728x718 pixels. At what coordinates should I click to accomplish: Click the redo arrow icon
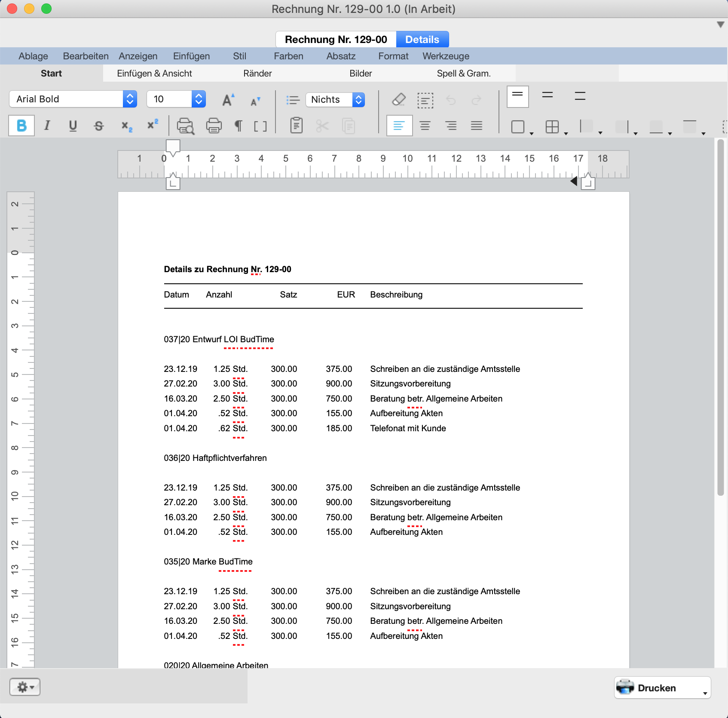pos(476,100)
